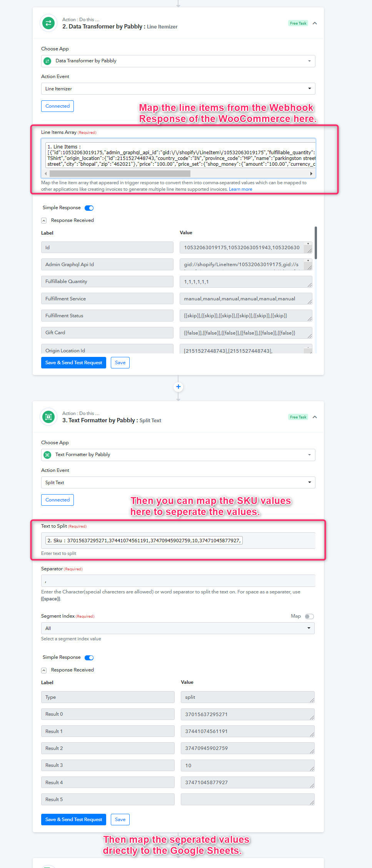The image size is (372, 868).
Task: Click the Fulfillable Quantity value 1,1,1,1,1,1
Action: (x=246, y=282)
